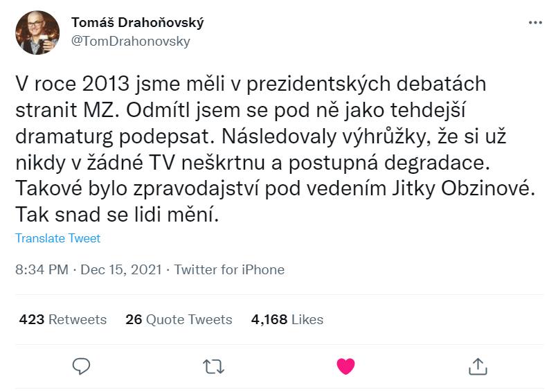Click the first line mentioning 2013
The width and height of the screenshot is (558, 392).
click(x=251, y=84)
